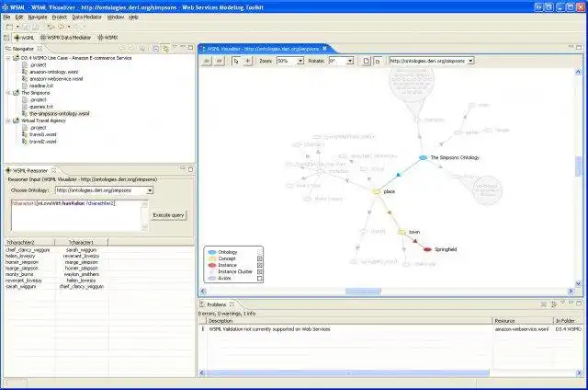Select the amazon-webservice.wsml file

56,79
